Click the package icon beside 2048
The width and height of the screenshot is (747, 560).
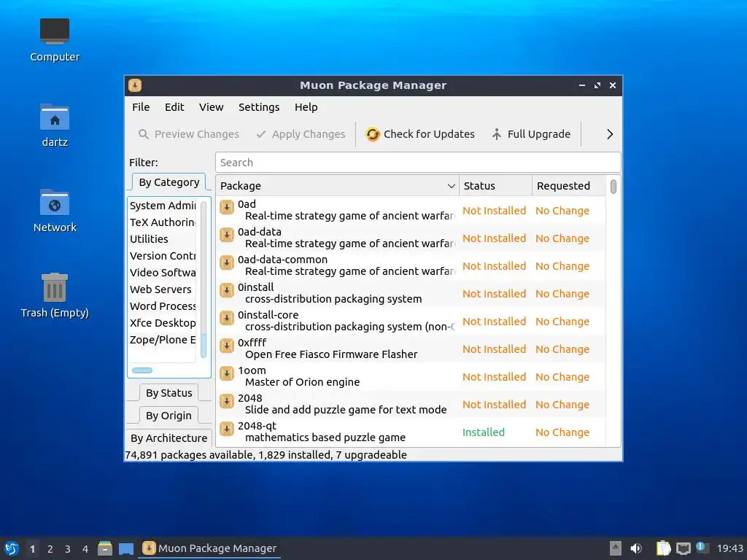point(227,401)
